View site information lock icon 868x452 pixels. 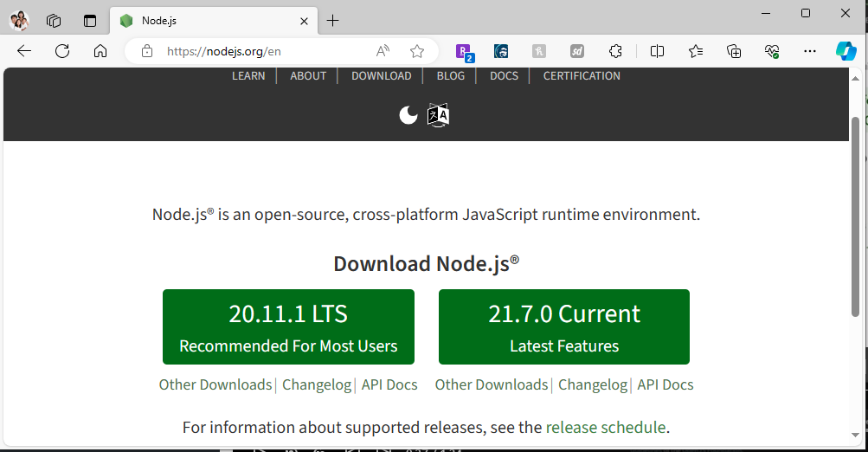147,51
